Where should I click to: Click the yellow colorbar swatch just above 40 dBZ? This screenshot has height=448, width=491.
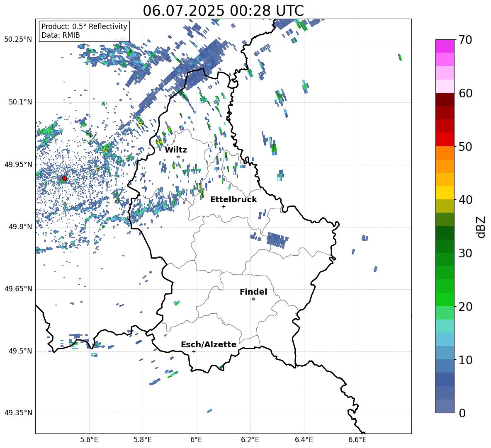445,193
